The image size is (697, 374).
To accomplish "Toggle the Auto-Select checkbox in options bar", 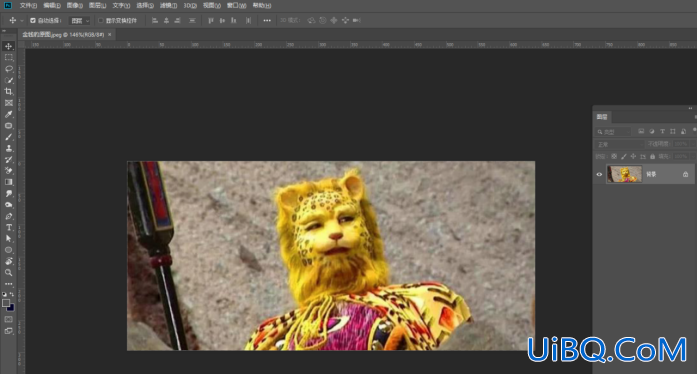I will click(33, 20).
